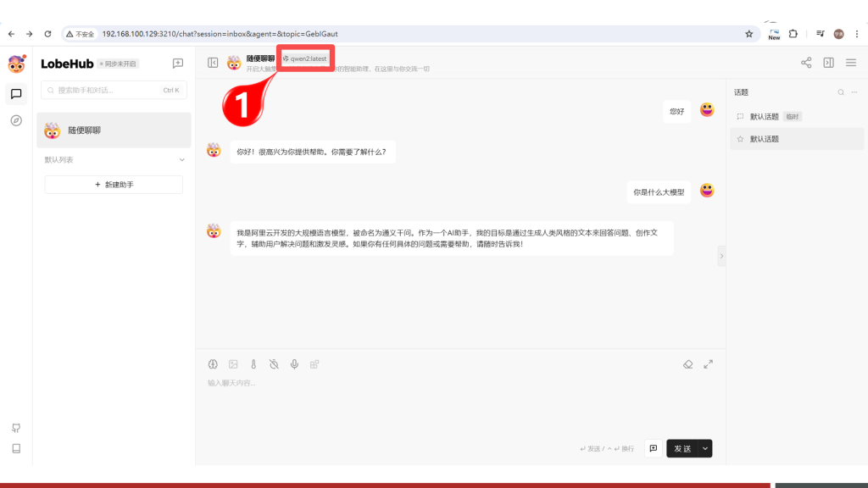Click the 发送 send button
This screenshot has width=868, height=488.
682,448
